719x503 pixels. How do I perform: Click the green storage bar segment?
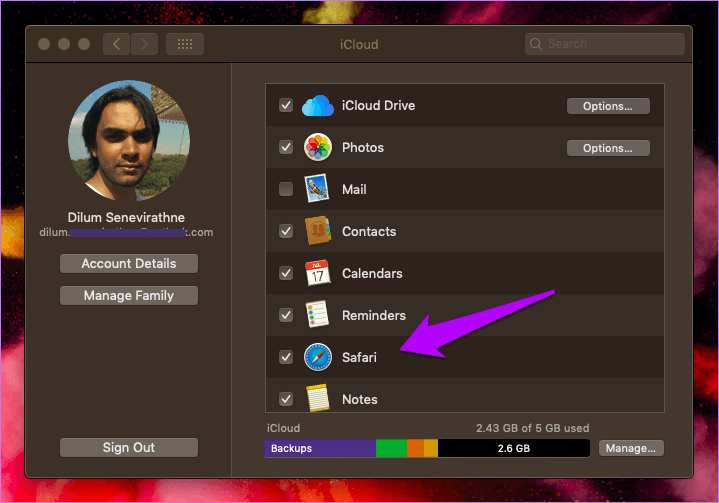pyautogui.click(x=392, y=448)
